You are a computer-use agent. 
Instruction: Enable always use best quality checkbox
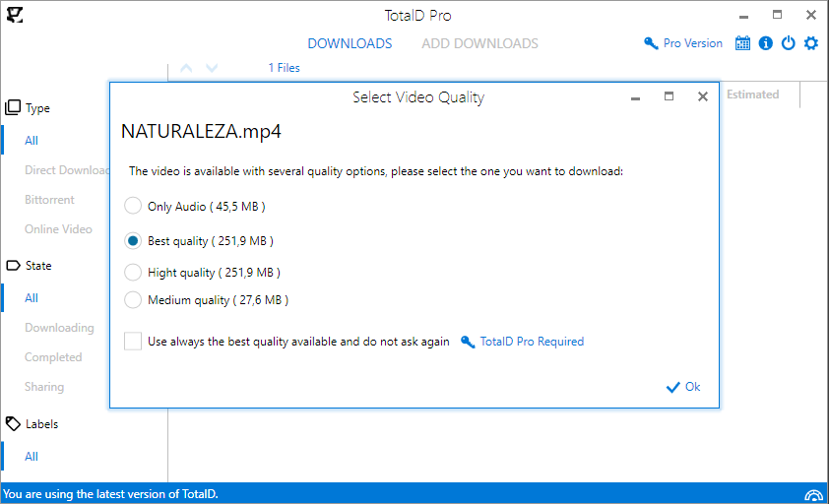pyautogui.click(x=133, y=342)
